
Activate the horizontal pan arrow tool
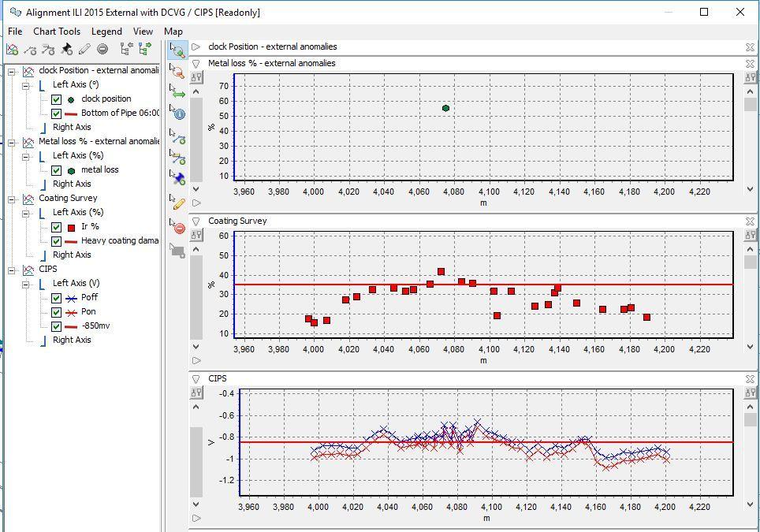tap(178, 93)
